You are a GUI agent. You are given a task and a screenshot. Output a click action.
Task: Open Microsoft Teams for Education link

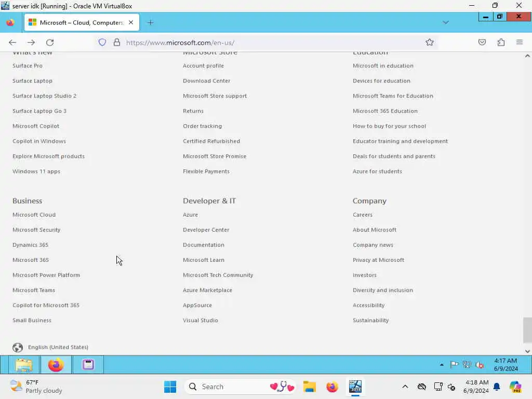(393, 96)
